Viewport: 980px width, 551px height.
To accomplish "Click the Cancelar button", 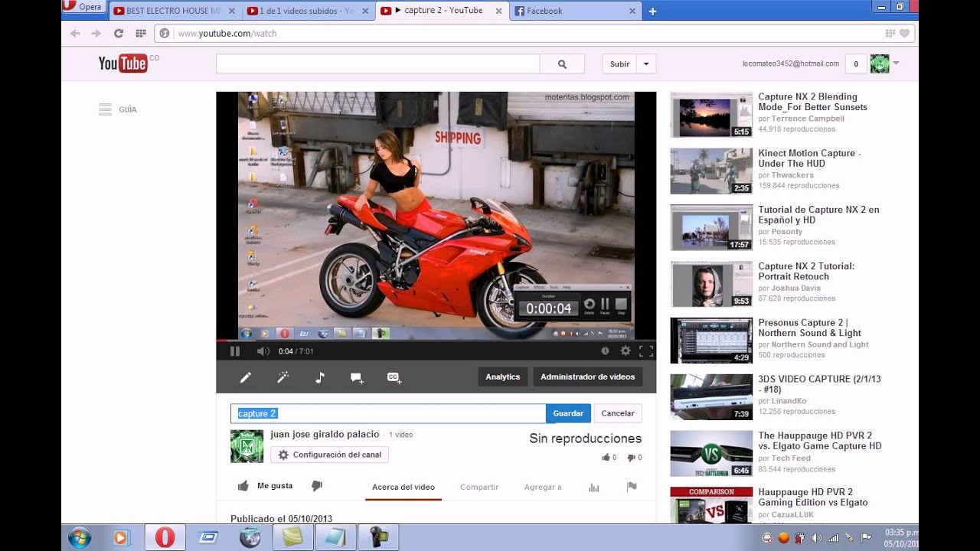I will pyautogui.click(x=618, y=413).
